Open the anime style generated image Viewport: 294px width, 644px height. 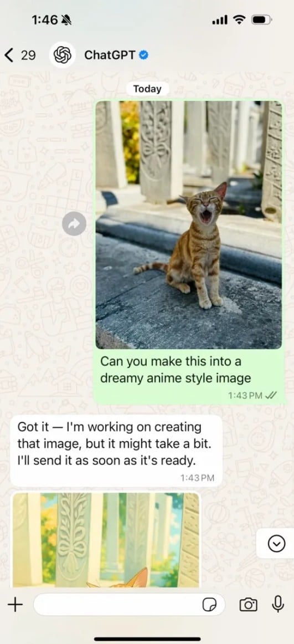point(106,540)
